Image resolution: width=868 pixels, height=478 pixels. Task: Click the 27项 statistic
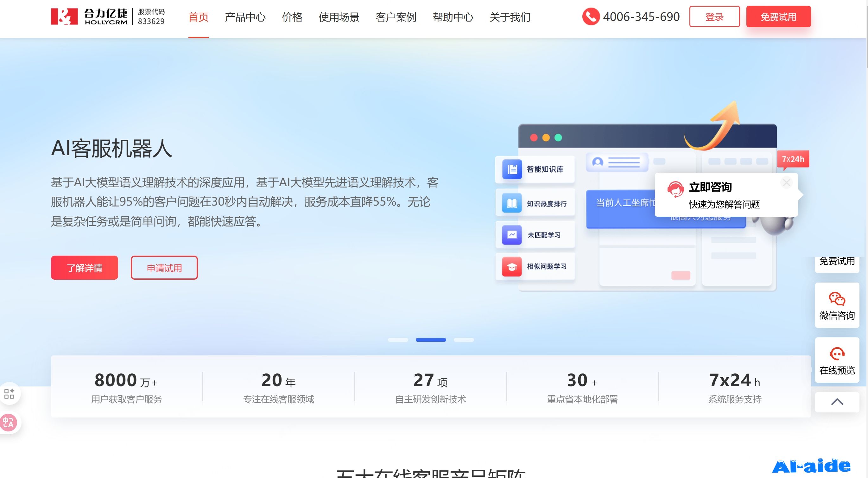pos(430,380)
